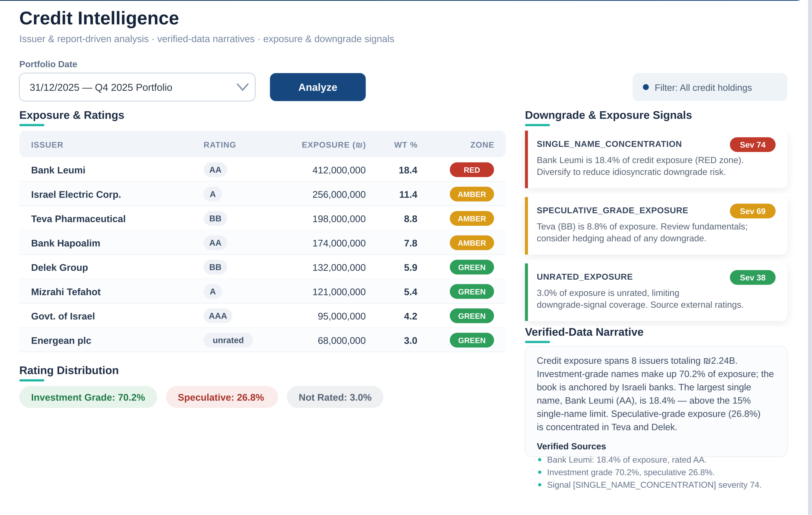Click the Exposure & Ratings section heading

(71, 115)
